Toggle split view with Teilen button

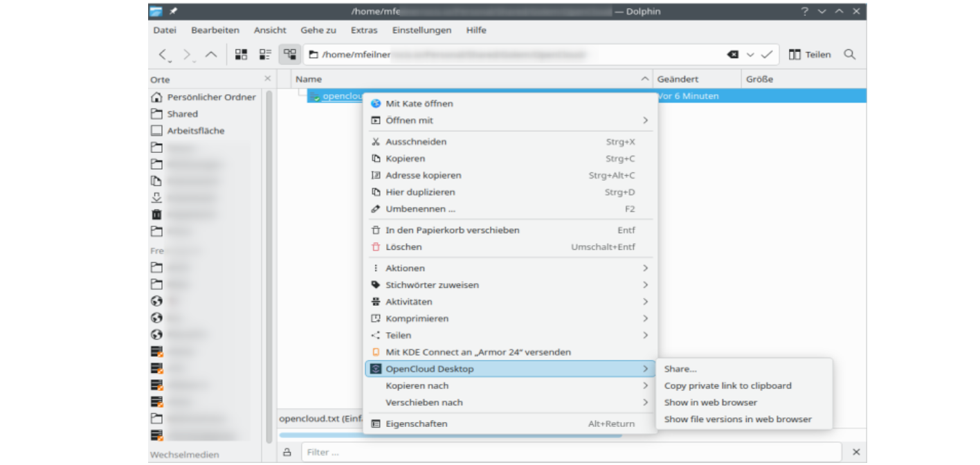coord(810,55)
